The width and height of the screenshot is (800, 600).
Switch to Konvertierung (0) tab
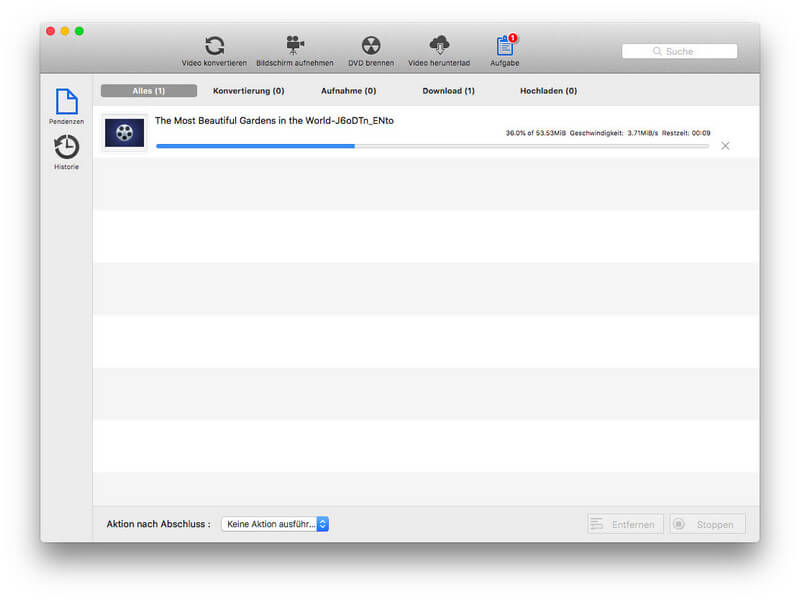click(248, 91)
